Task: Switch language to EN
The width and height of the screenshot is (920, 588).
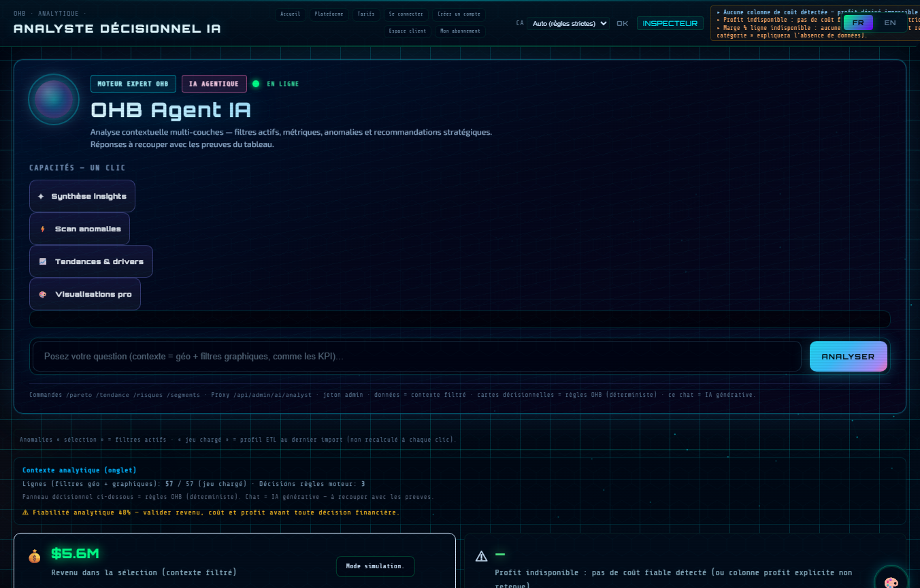Action: pyautogui.click(x=890, y=23)
